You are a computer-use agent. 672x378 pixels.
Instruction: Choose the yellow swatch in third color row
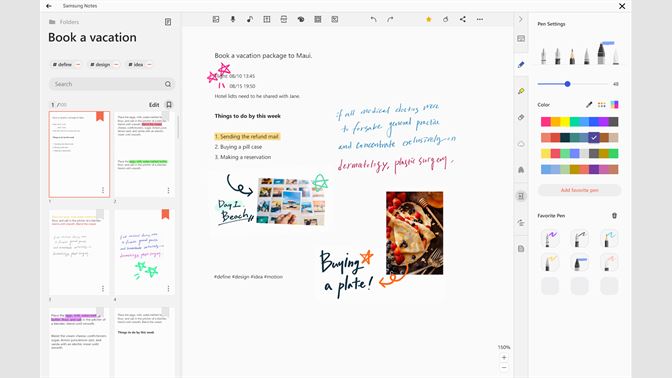point(546,153)
